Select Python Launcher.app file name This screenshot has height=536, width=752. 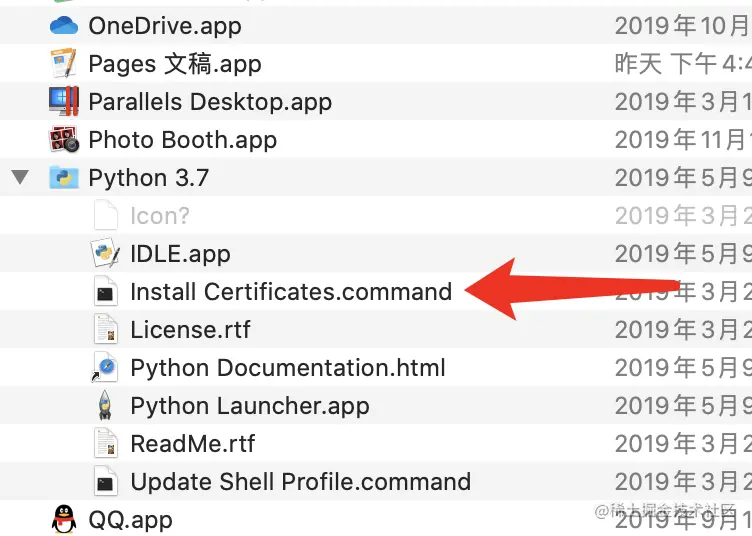(x=250, y=406)
